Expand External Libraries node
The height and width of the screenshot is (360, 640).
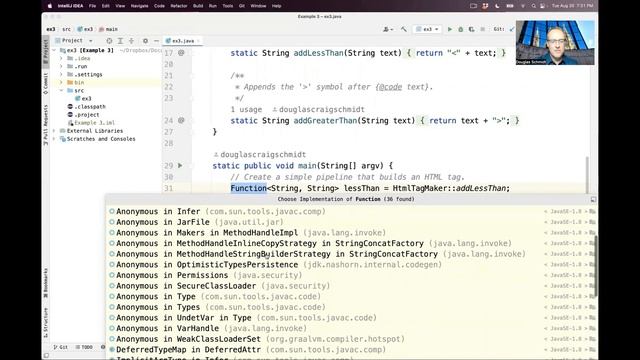54,131
